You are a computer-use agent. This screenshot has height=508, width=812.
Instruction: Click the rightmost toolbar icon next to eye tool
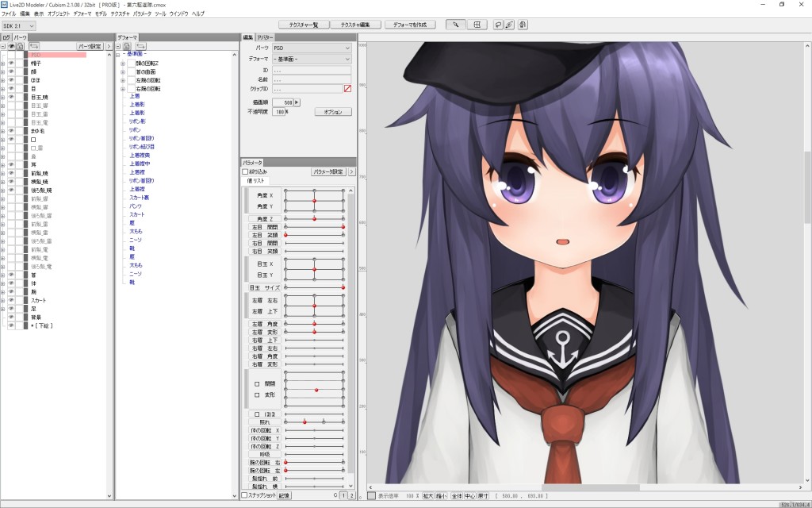point(523,25)
